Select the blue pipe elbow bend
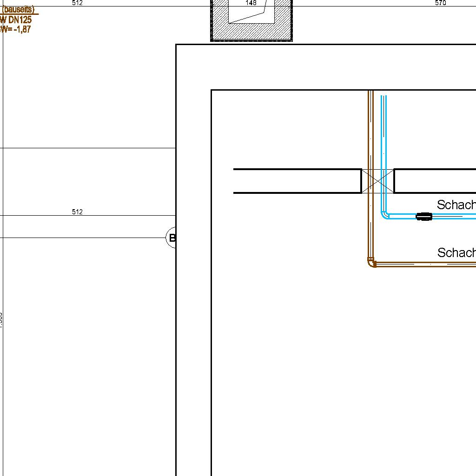This screenshot has height=476, width=476. (385, 214)
